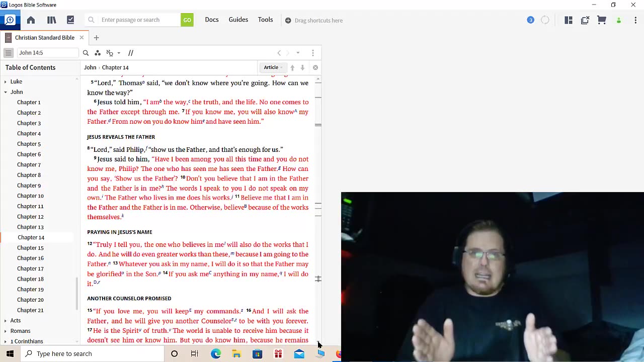
Task: Launch Microsoft Edge from taskbar
Action: (216, 354)
